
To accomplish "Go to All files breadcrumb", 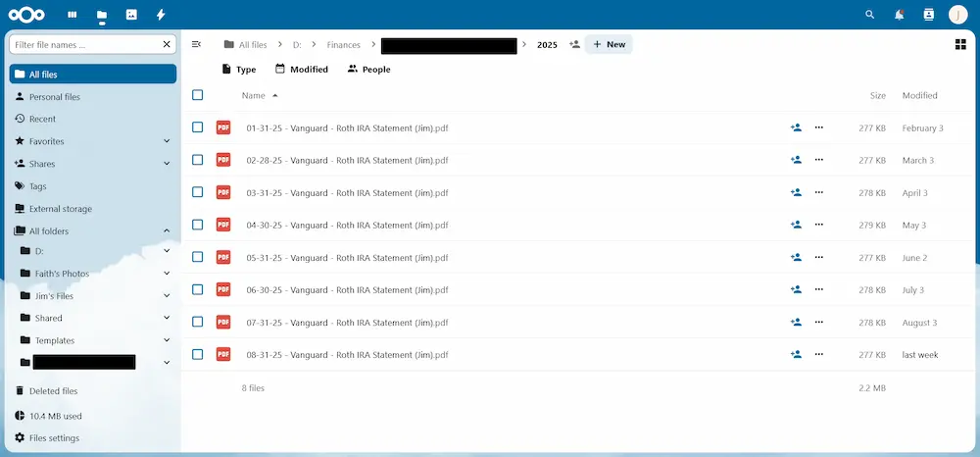I will pyautogui.click(x=246, y=44).
